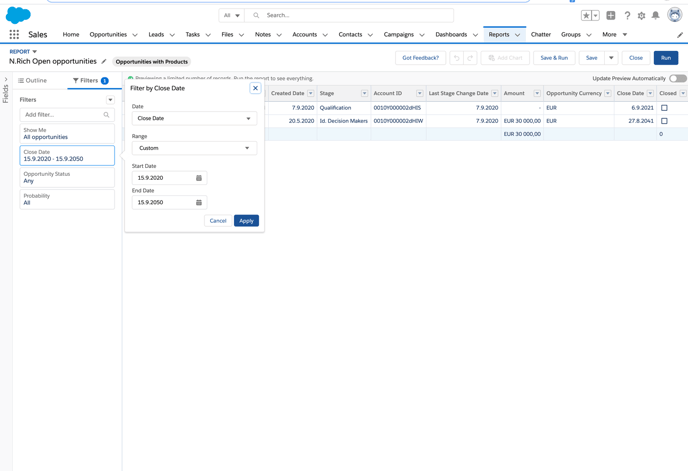
Task: Open the Range Custom dropdown
Action: coord(194,148)
